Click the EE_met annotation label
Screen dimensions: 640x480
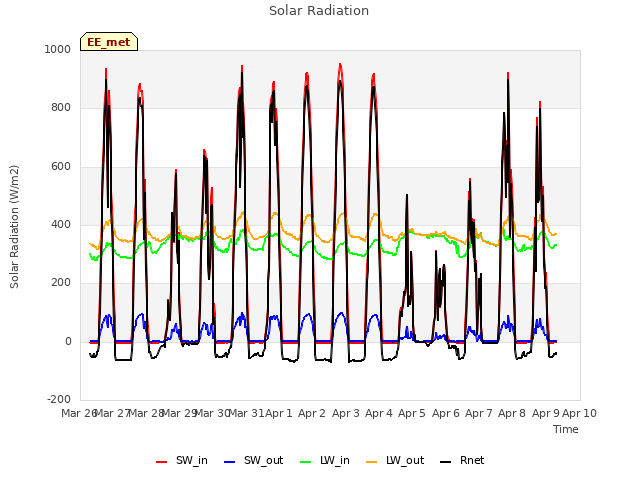[x=109, y=42]
